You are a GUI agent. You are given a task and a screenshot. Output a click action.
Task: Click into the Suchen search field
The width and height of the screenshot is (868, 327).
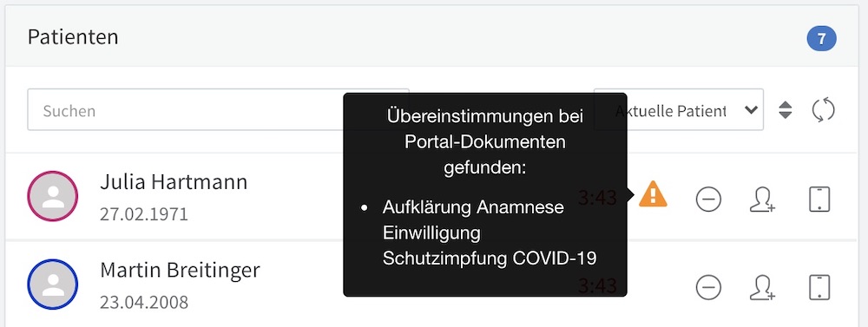[218, 109]
